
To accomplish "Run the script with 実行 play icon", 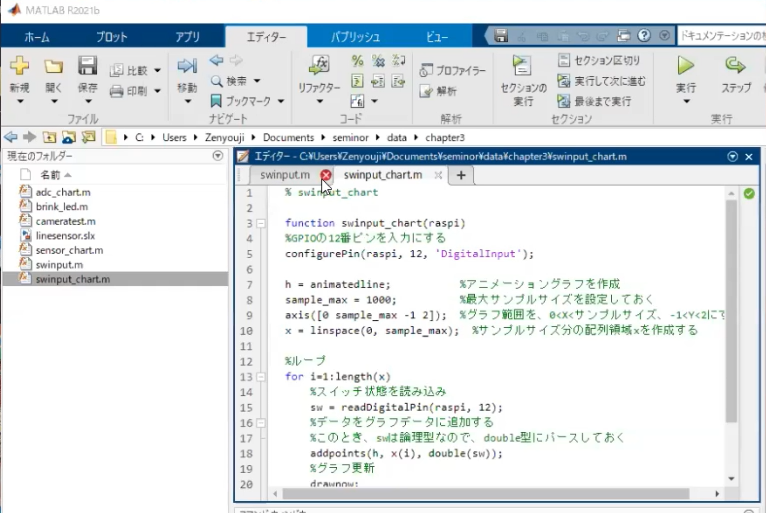I will pos(685,67).
